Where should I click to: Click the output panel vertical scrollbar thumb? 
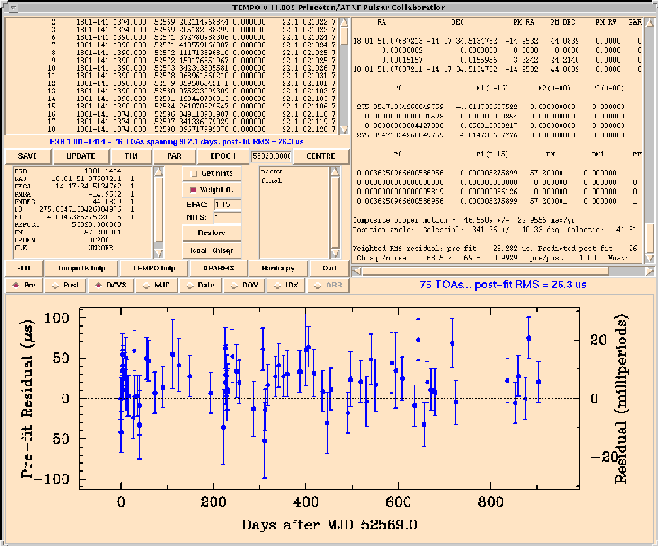pos(650,238)
